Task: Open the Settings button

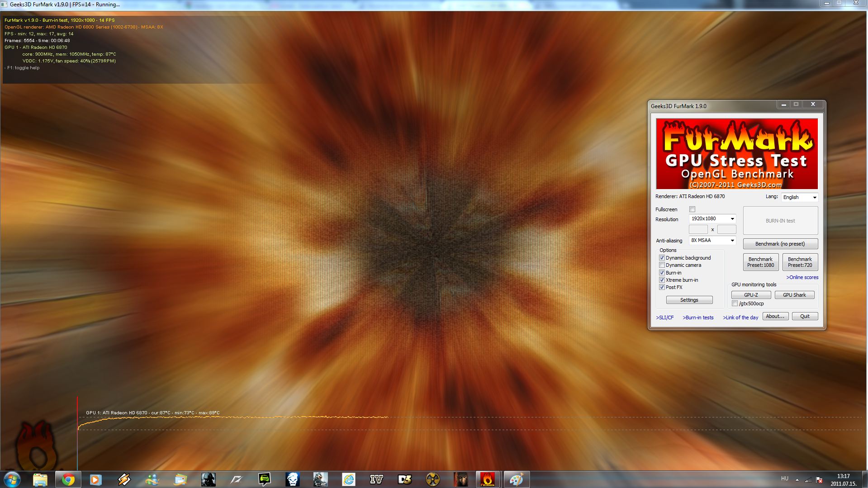Action: click(x=689, y=300)
